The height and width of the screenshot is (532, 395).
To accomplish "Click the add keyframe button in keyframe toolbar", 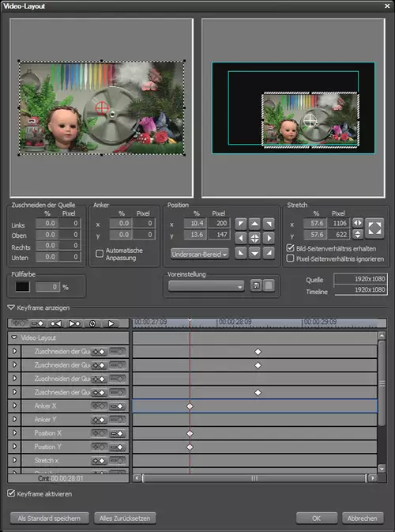I will 37,323.
